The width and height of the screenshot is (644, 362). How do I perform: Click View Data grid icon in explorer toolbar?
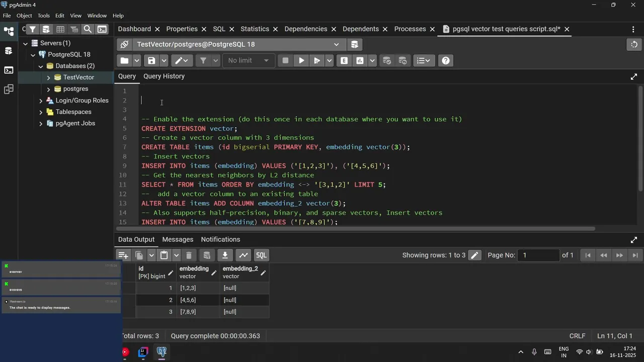[60, 29]
